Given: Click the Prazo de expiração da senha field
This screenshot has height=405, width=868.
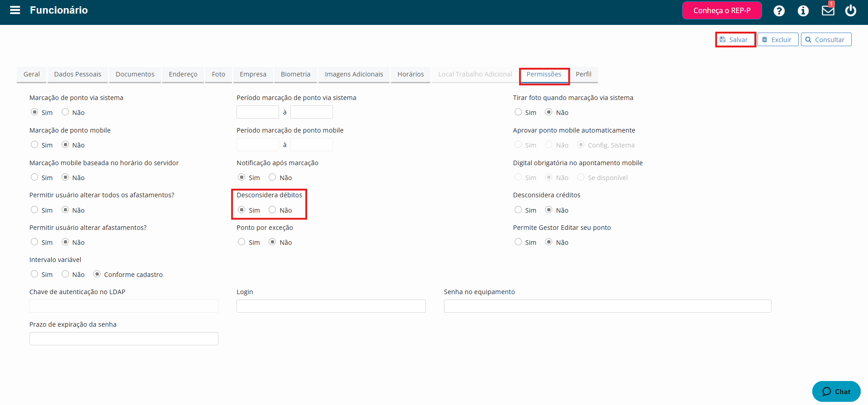Looking at the screenshot, I should pyautogui.click(x=124, y=338).
